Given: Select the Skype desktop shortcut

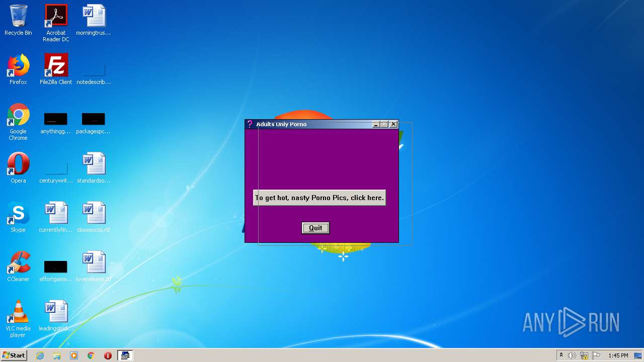Looking at the screenshot, I should coord(18,217).
